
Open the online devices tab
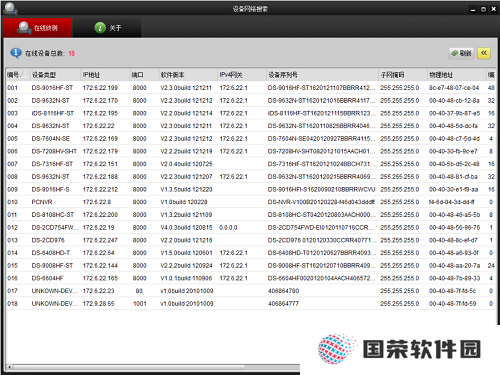pyautogui.click(x=37, y=28)
